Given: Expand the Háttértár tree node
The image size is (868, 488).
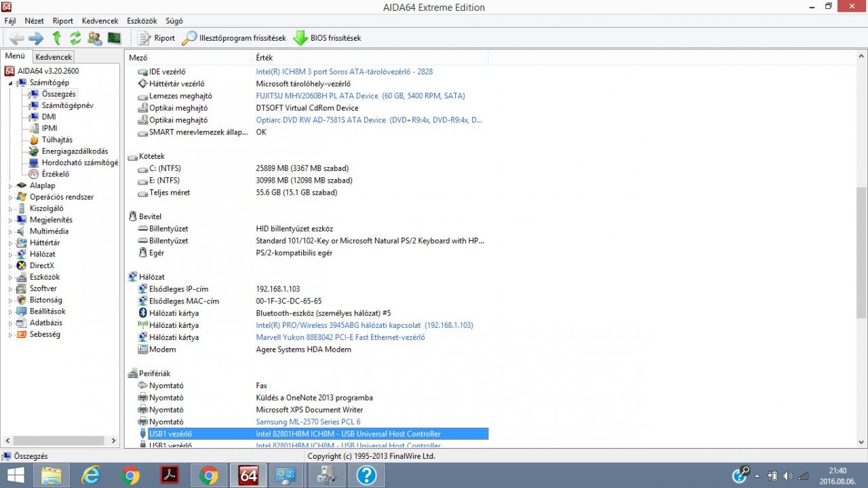Looking at the screenshot, I should point(10,243).
